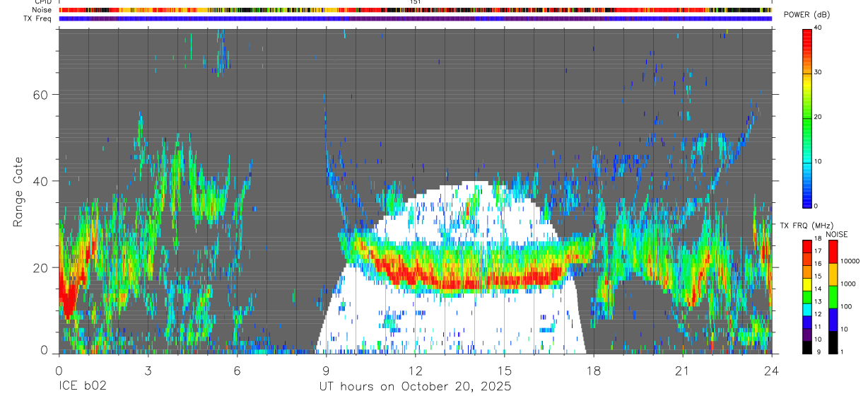
Task: Click the 1000 label on noise legend
Action: pyautogui.click(x=848, y=284)
